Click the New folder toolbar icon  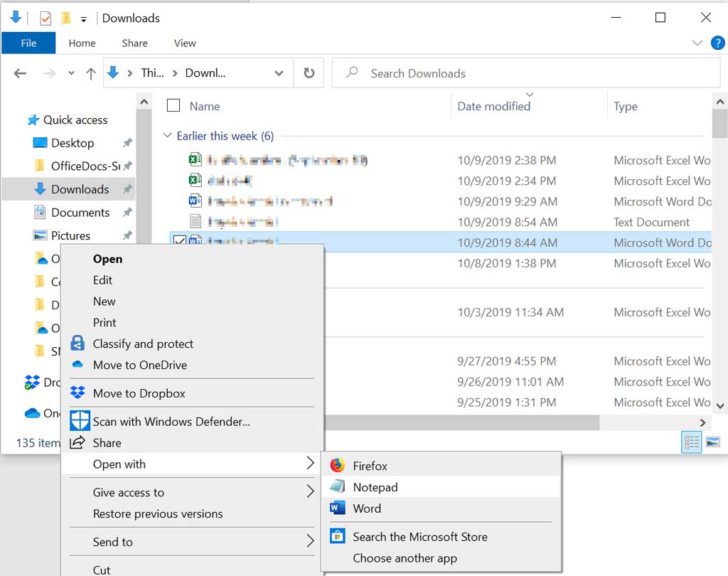pos(65,18)
